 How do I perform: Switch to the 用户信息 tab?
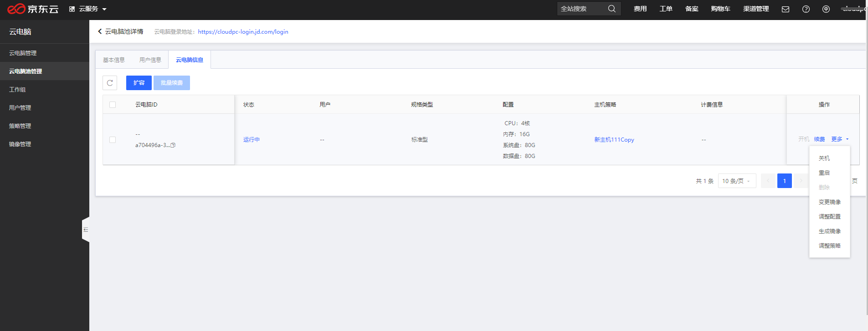coord(150,60)
